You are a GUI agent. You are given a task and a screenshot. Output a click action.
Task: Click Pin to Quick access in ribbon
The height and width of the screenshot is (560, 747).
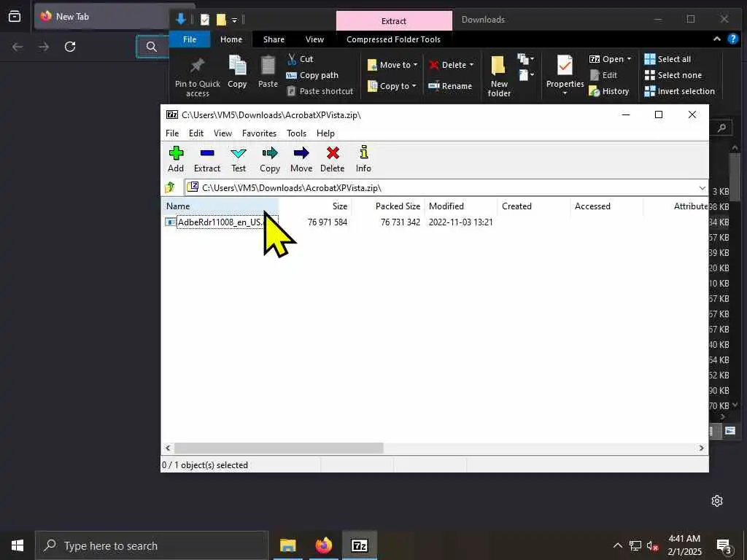(x=198, y=77)
